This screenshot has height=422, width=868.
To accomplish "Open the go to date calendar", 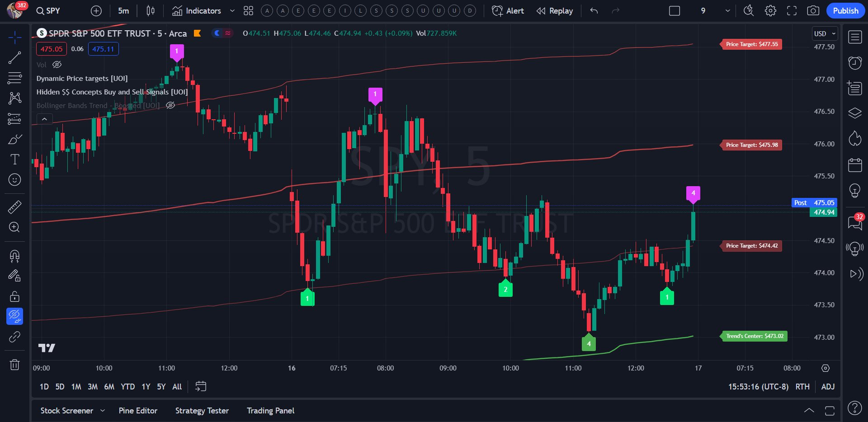I will (x=201, y=386).
